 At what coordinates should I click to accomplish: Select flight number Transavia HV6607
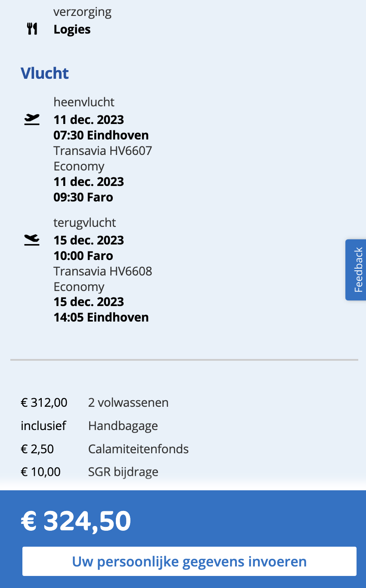coord(102,151)
